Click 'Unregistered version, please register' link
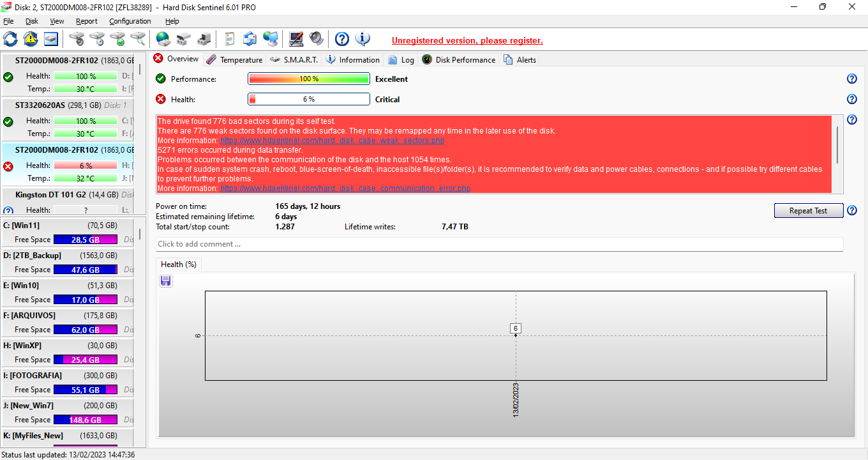The image size is (868, 460). 467,40
